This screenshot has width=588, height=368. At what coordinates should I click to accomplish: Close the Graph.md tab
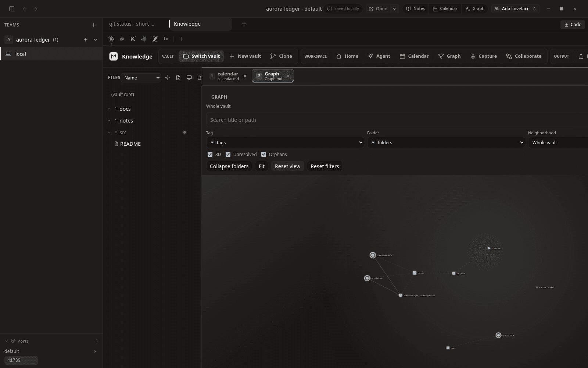coord(288,76)
